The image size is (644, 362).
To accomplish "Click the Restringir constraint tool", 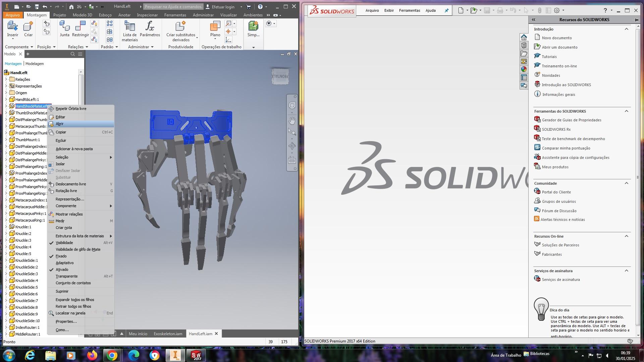I will pos(80,26).
